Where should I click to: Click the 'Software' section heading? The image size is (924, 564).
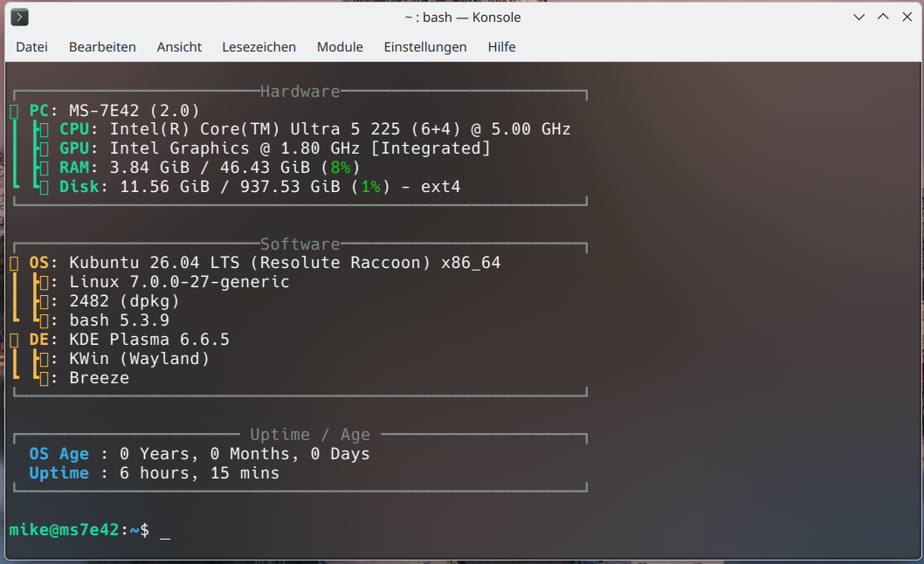point(300,244)
